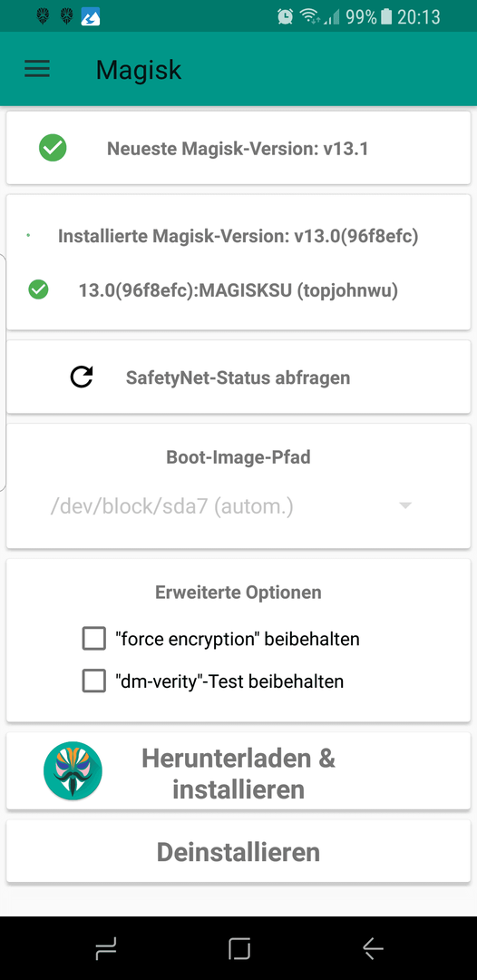Check the "dm-verity"-Test beibehalten box
The image size is (477, 980).
pos(93,681)
